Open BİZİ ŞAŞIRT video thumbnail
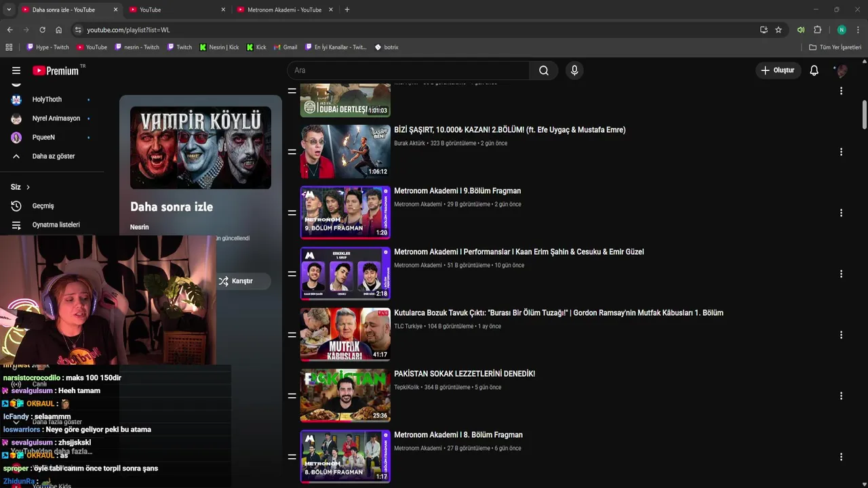868x488 pixels. (x=345, y=151)
